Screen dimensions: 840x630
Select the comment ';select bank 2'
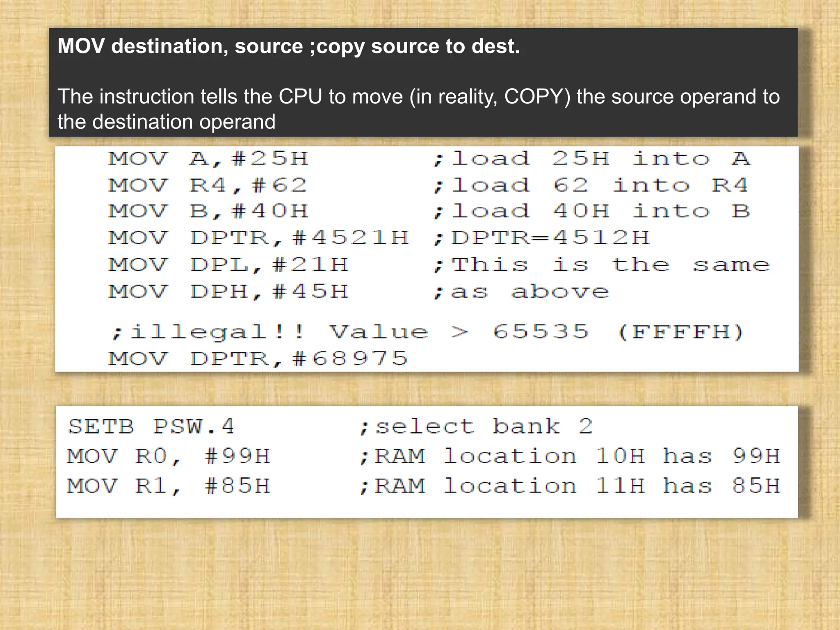coord(476,427)
